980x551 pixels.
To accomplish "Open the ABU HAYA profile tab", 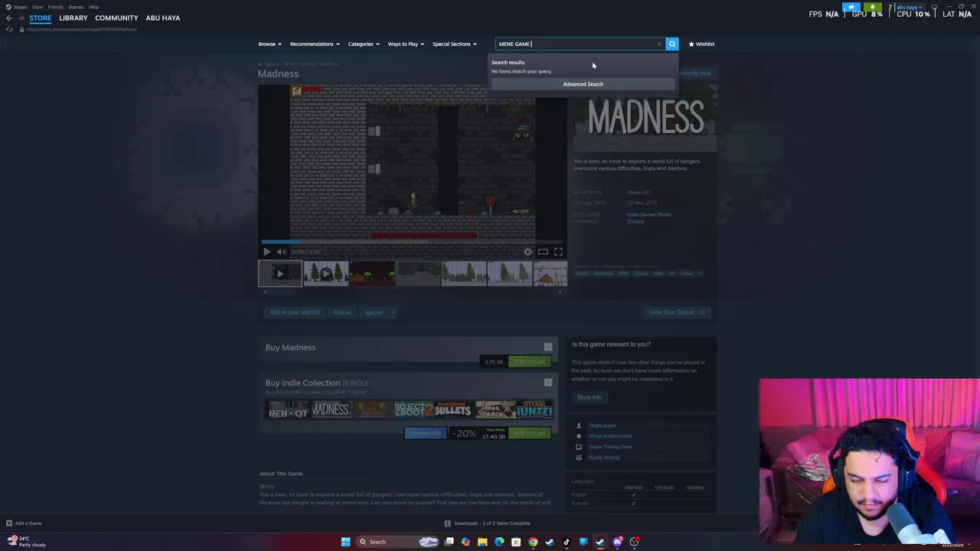I will (162, 18).
